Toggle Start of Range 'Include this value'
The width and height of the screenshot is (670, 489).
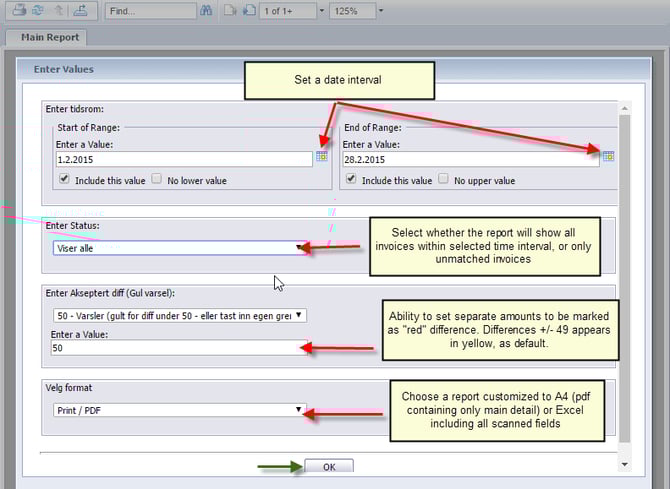[64, 179]
